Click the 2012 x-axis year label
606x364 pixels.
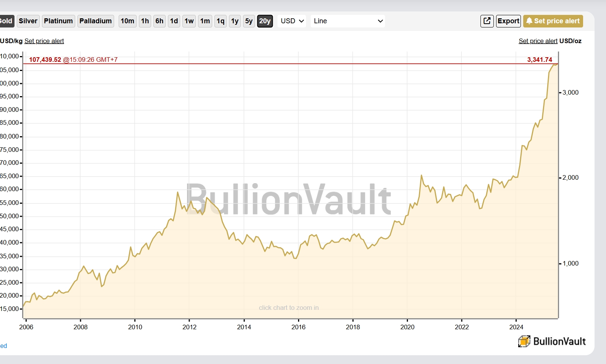click(189, 327)
